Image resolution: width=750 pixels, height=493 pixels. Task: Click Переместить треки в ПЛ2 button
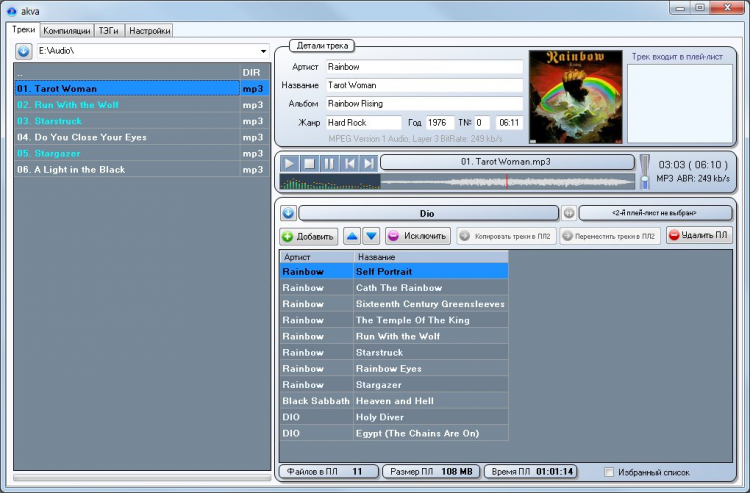click(609, 236)
